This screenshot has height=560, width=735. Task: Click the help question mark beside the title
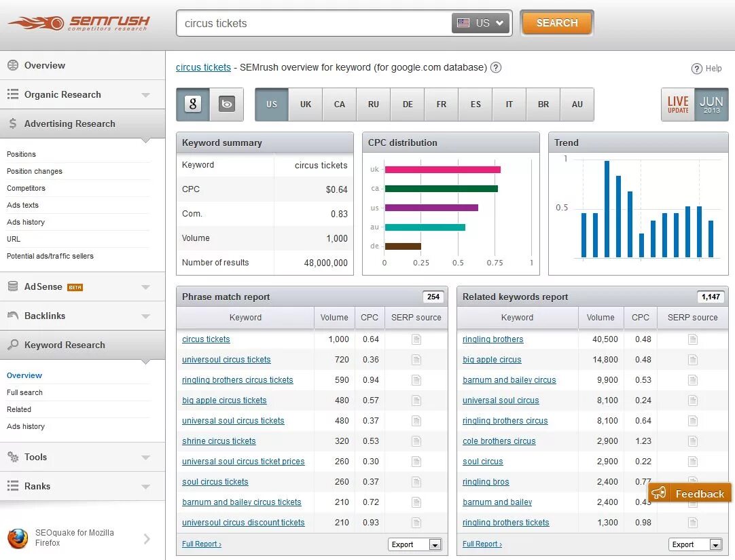[x=495, y=67]
